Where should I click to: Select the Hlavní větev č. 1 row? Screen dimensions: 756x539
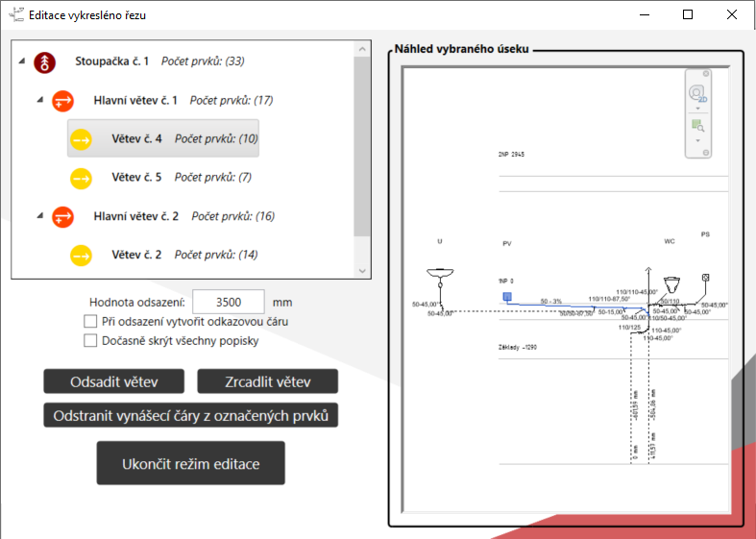(161, 100)
